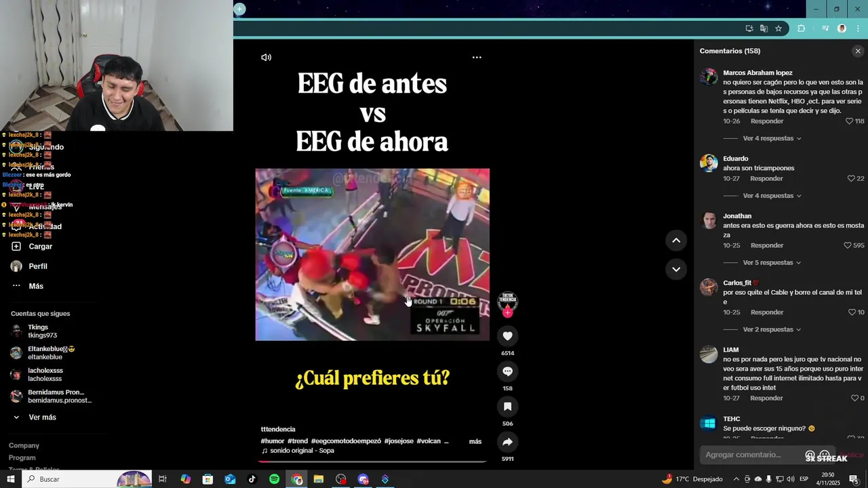Open Chrome profile avatar
The image size is (868, 488).
tap(842, 28)
